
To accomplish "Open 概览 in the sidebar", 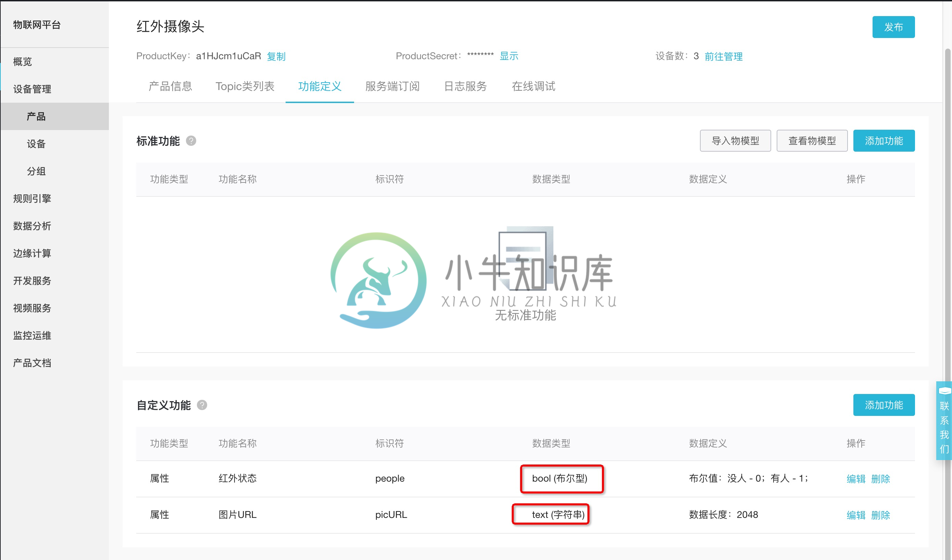I will click(x=54, y=62).
